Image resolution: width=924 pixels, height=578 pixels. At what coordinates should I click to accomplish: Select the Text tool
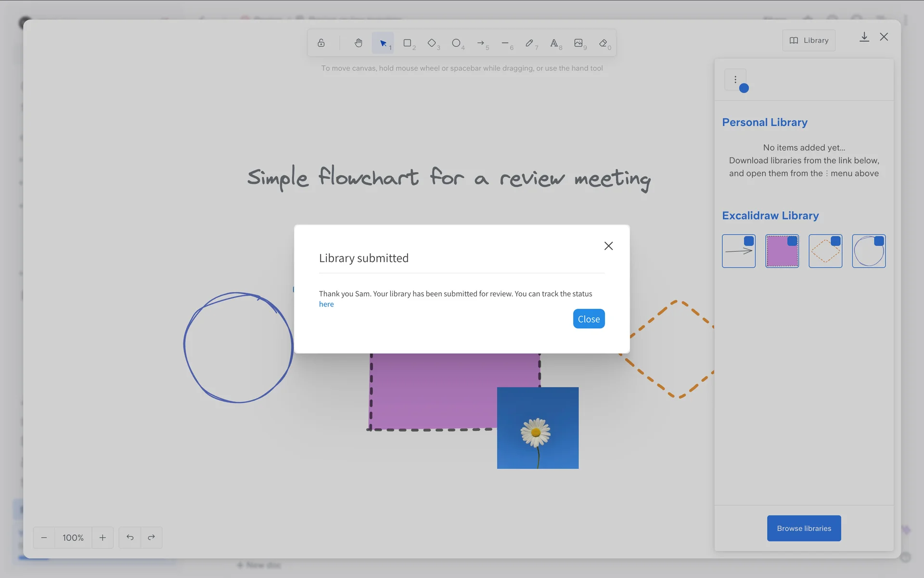(554, 43)
